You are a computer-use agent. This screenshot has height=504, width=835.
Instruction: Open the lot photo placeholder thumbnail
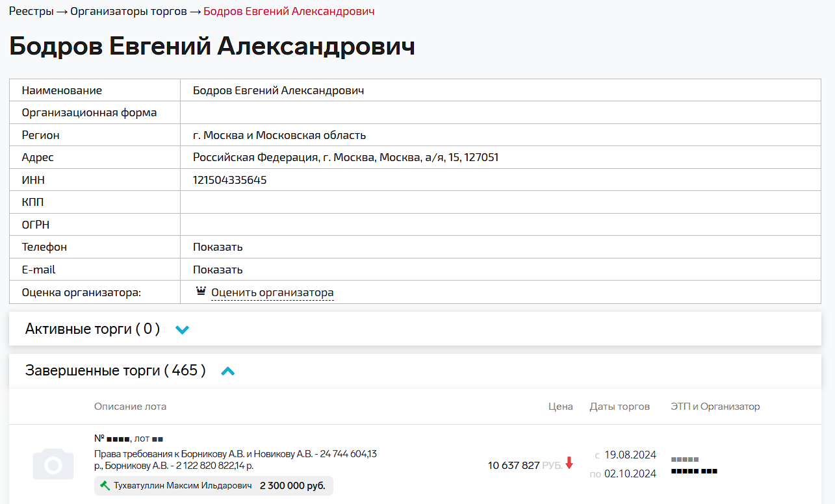(53, 464)
